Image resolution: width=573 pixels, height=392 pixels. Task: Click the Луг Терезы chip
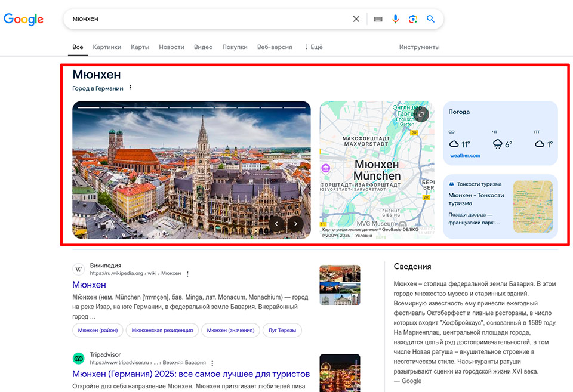coord(282,331)
